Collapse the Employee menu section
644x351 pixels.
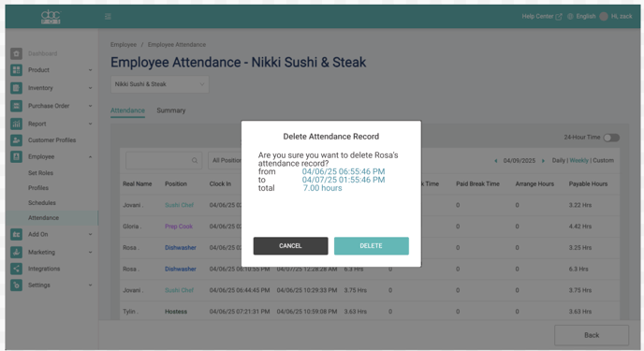pos(91,157)
